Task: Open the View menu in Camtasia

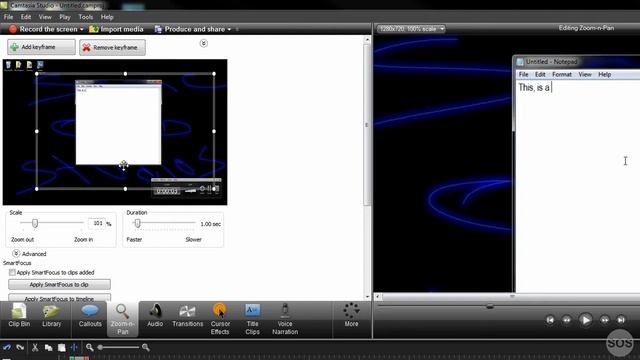Action: point(45,17)
